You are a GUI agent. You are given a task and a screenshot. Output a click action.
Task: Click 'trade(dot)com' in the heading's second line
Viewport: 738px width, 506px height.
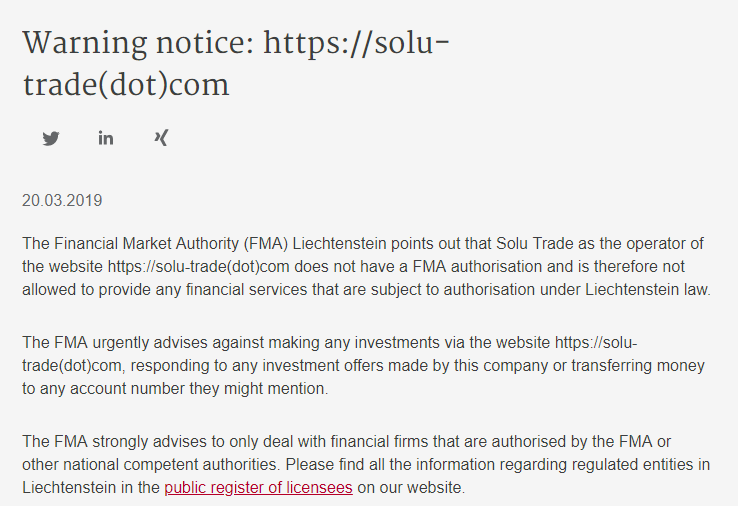tap(126, 85)
